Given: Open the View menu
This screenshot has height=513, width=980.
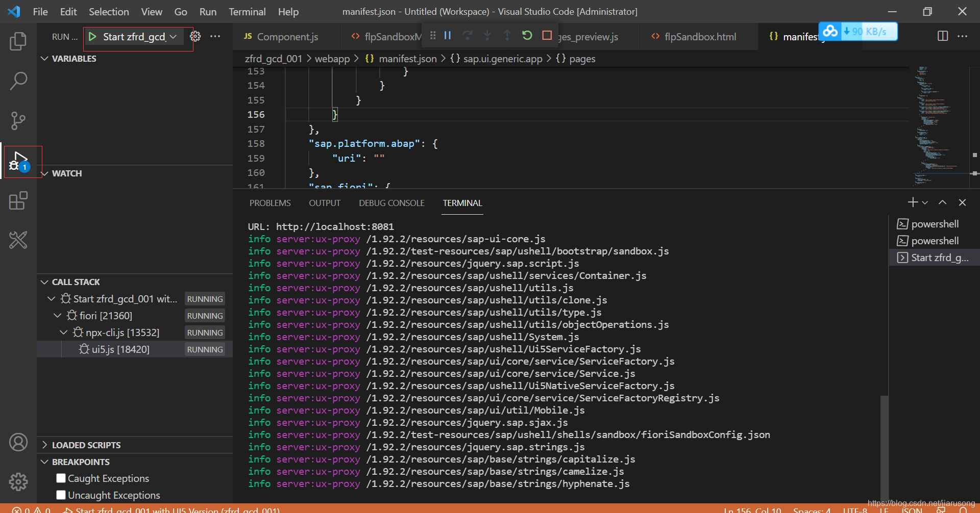Looking at the screenshot, I should (152, 12).
